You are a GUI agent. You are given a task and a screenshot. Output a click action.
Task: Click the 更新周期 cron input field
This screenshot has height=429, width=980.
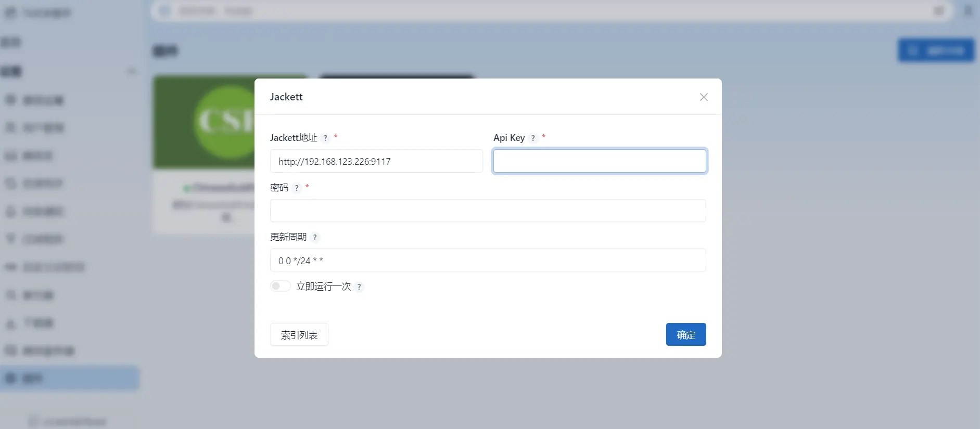[x=488, y=260]
